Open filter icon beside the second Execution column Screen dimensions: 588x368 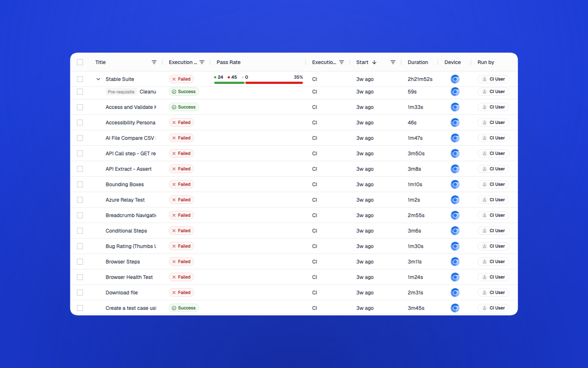(x=341, y=62)
